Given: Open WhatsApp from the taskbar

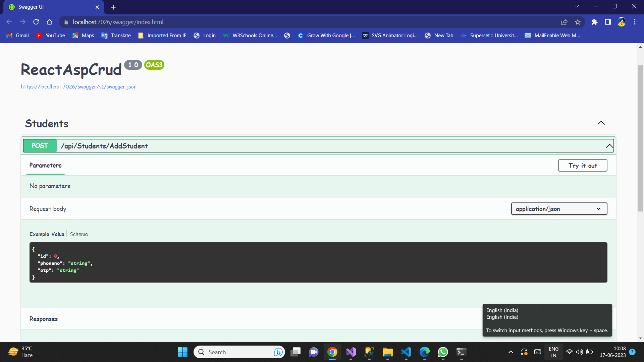Looking at the screenshot, I should 443,352.
